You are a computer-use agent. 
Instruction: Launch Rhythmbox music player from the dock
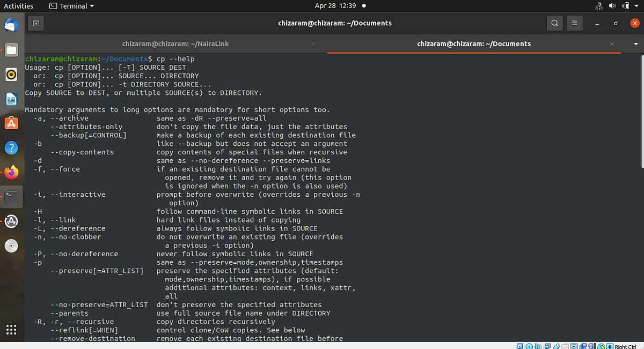(x=11, y=74)
